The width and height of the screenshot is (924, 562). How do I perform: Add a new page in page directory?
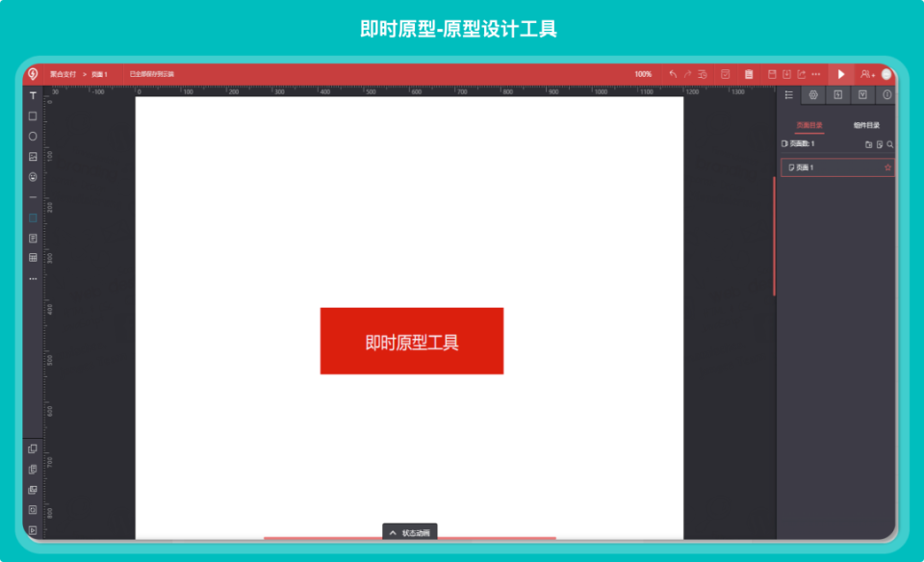point(880,144)
